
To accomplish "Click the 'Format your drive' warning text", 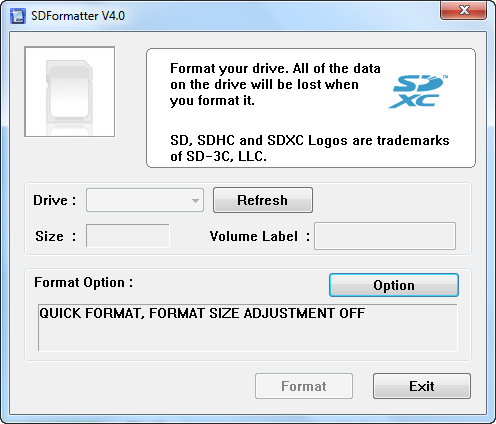I will [x=275, y=84].
